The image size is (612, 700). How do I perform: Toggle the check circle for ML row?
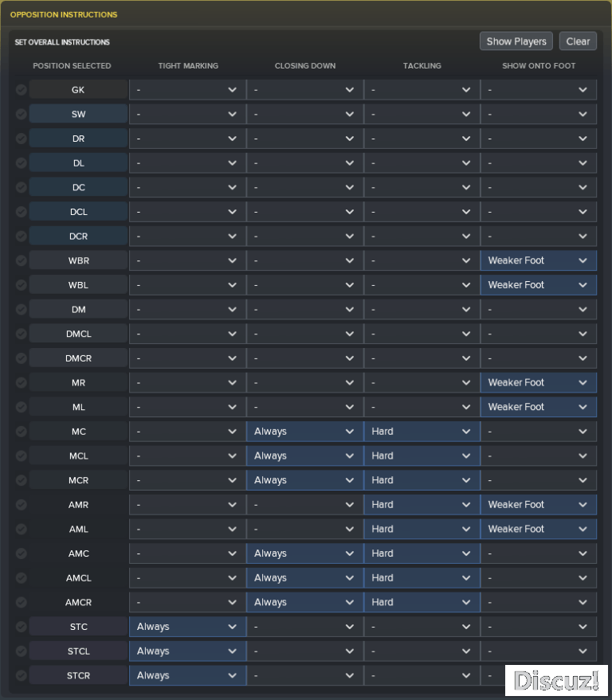coord(21,407)
